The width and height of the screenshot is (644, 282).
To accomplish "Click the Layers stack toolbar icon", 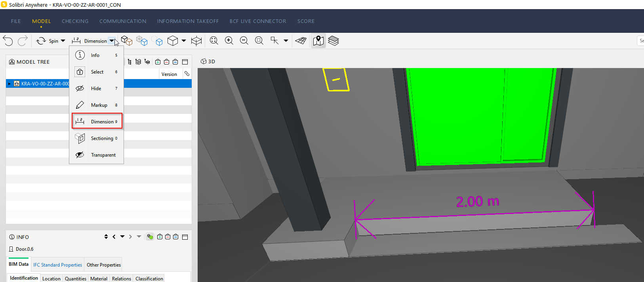I will tap(333, 41).
